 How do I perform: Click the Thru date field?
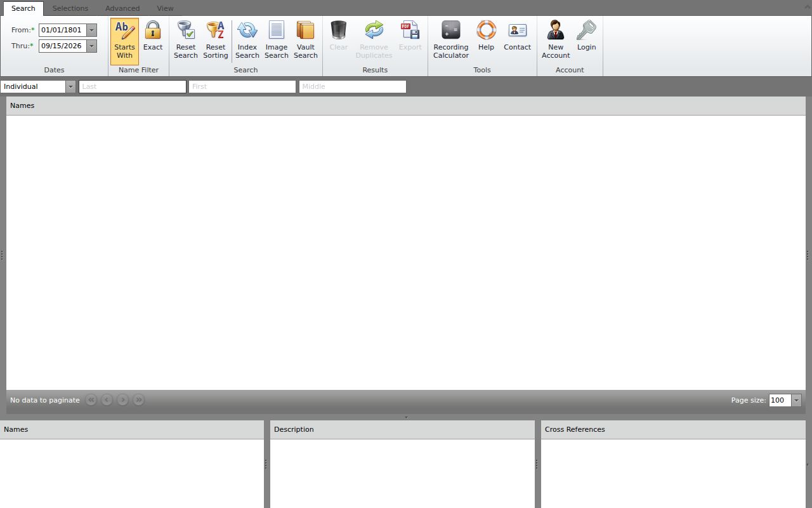click(x=63, y=46)
